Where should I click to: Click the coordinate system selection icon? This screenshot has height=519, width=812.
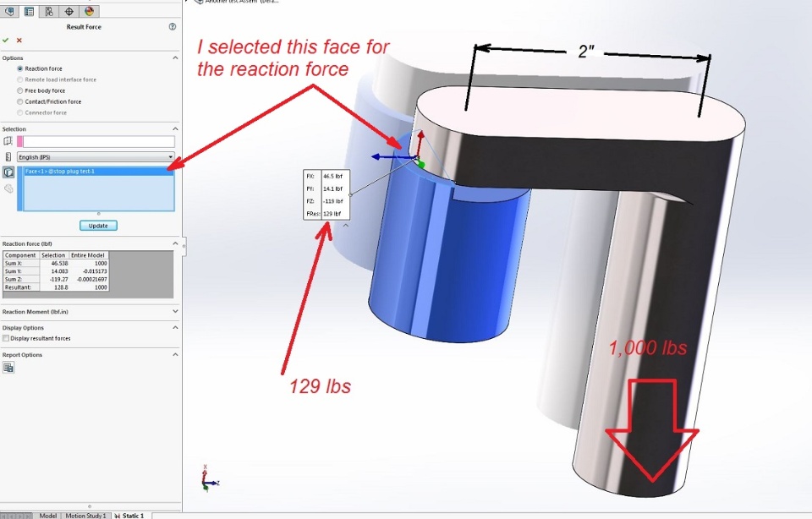point(8,141)
